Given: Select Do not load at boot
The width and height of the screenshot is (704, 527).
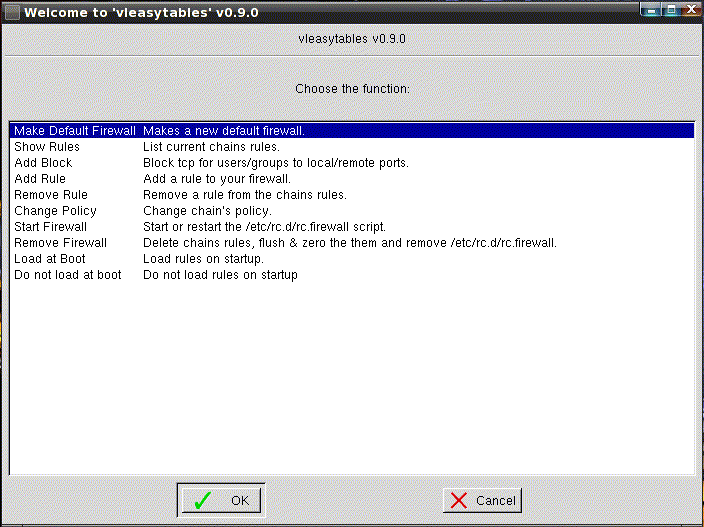Looking at the screenshot, I should 67,275.
